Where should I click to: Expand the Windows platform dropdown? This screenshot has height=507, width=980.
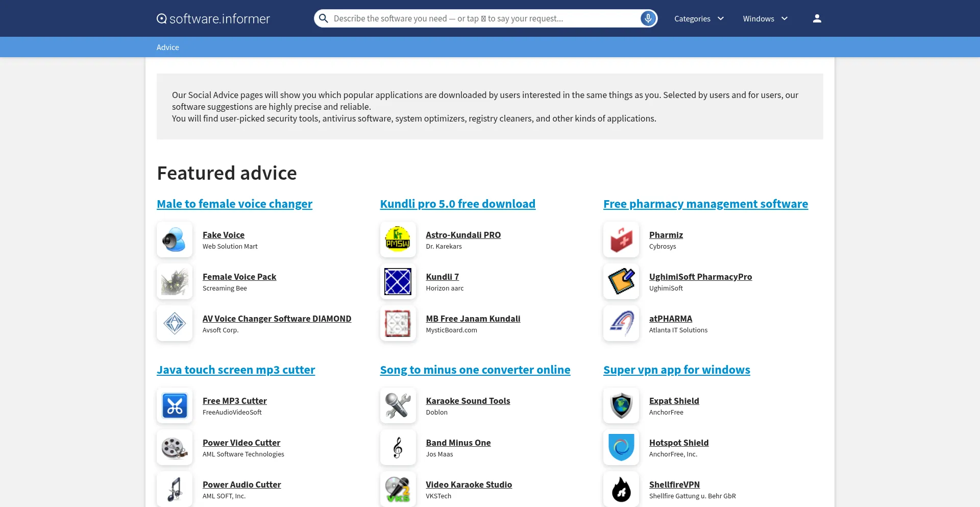(x=765, y=18)
